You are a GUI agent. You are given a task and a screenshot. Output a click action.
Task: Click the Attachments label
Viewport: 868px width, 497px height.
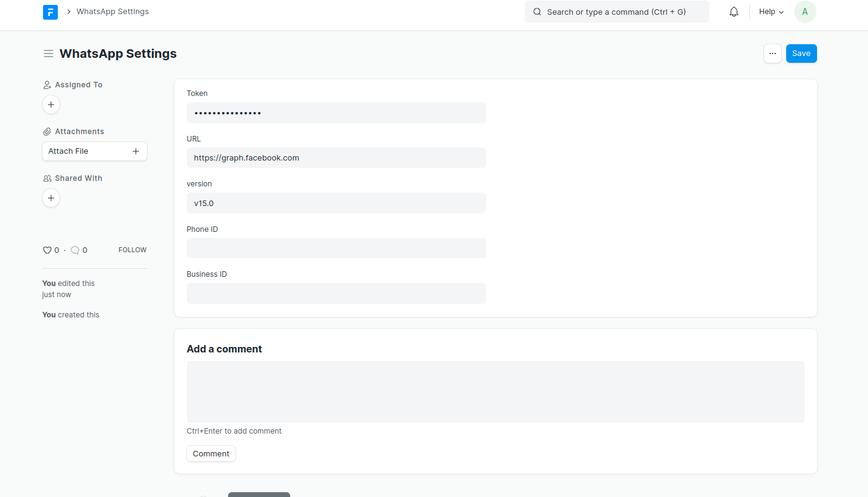tap(79, 132)
